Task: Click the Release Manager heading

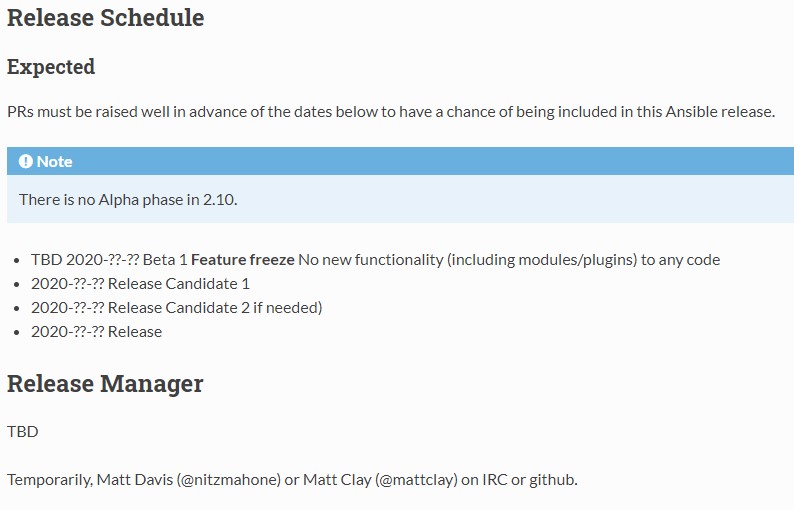Action: pyautogui.click(x=105, y=383)
